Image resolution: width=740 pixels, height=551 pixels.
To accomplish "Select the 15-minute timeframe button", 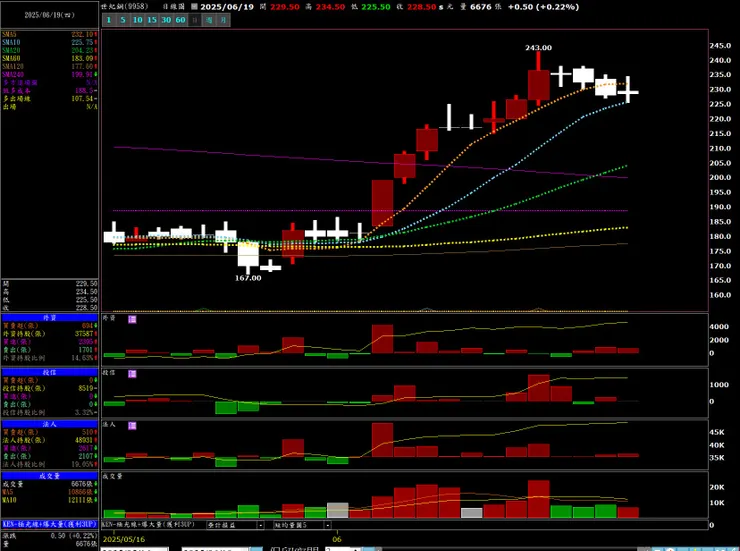I will (151, 20).
